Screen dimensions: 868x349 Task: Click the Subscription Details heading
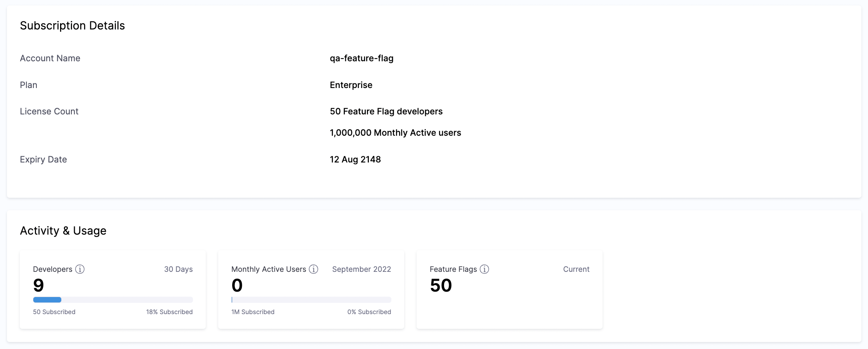point(72,26)
